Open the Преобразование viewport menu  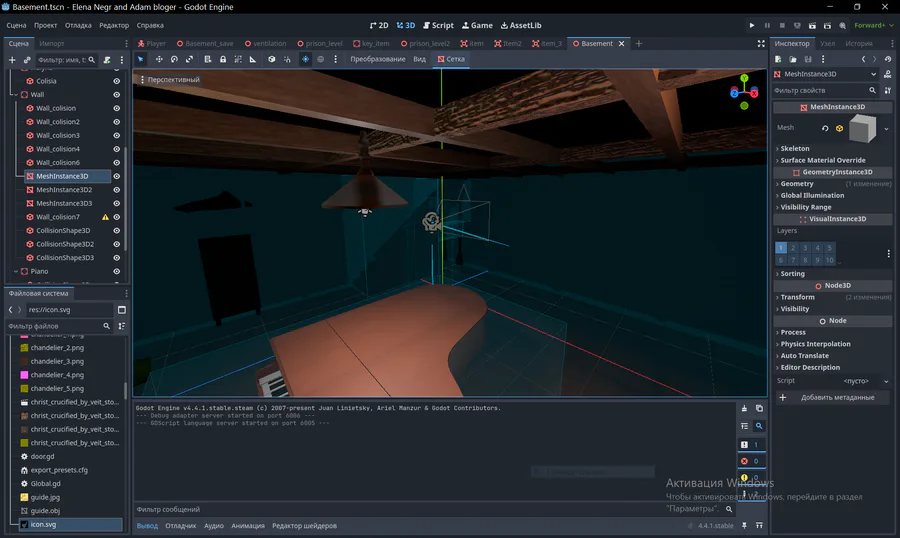point(378,59)
